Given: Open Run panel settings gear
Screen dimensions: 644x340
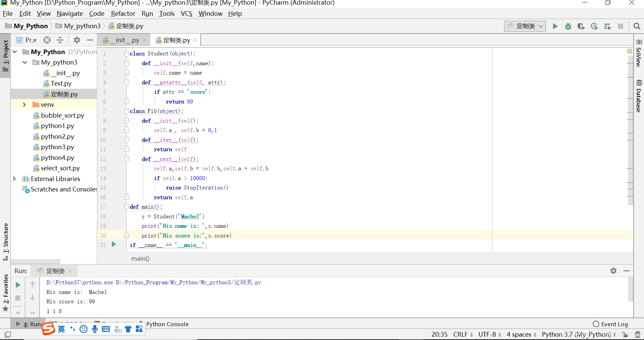Looking at the screenshot, I should 613,271.
